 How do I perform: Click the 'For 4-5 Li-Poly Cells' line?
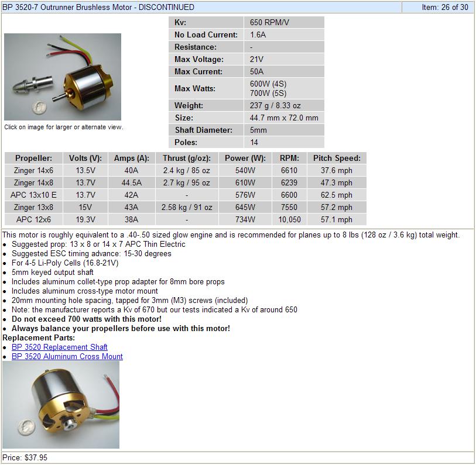(65, 263)
